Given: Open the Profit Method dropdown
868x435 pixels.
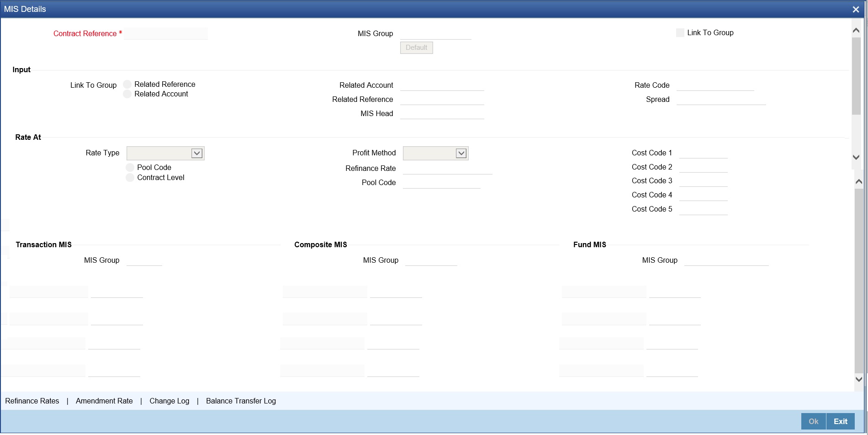Looking at the screenshot, I should click(x=436, y=153).
